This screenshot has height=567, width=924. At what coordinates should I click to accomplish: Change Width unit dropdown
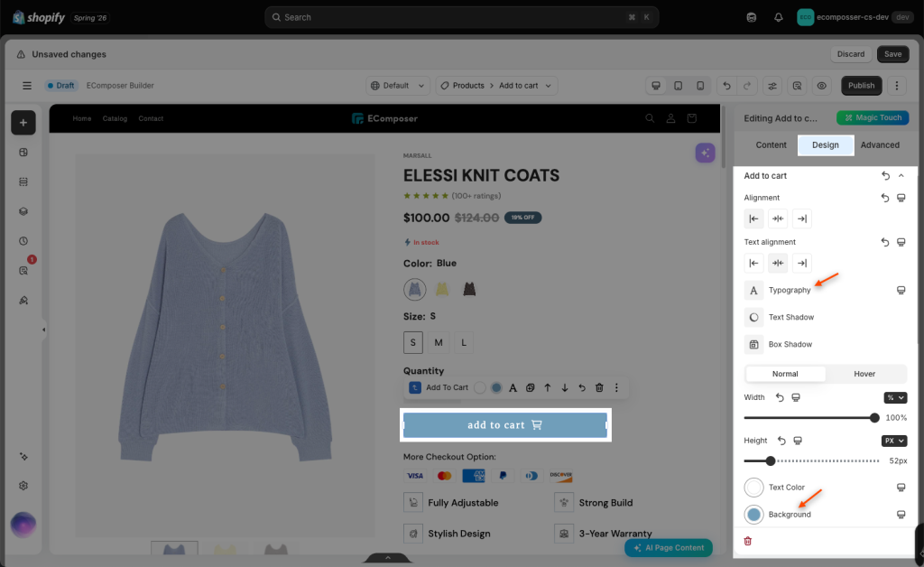click(x=895, y=398)
